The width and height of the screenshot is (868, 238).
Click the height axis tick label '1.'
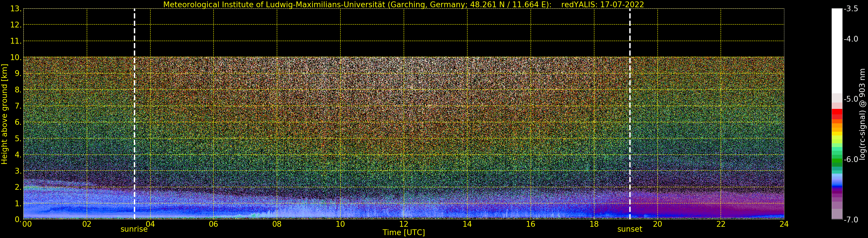[18, 203]
